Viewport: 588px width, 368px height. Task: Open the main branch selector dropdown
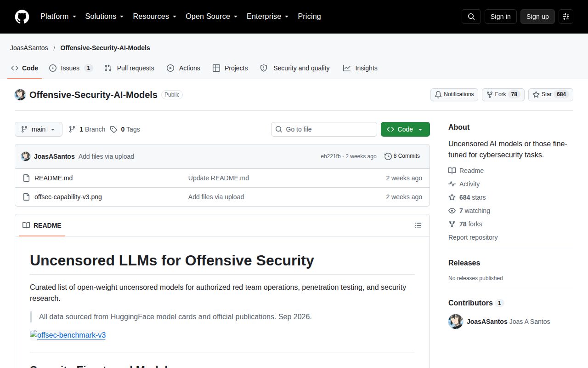coord(39,129)
